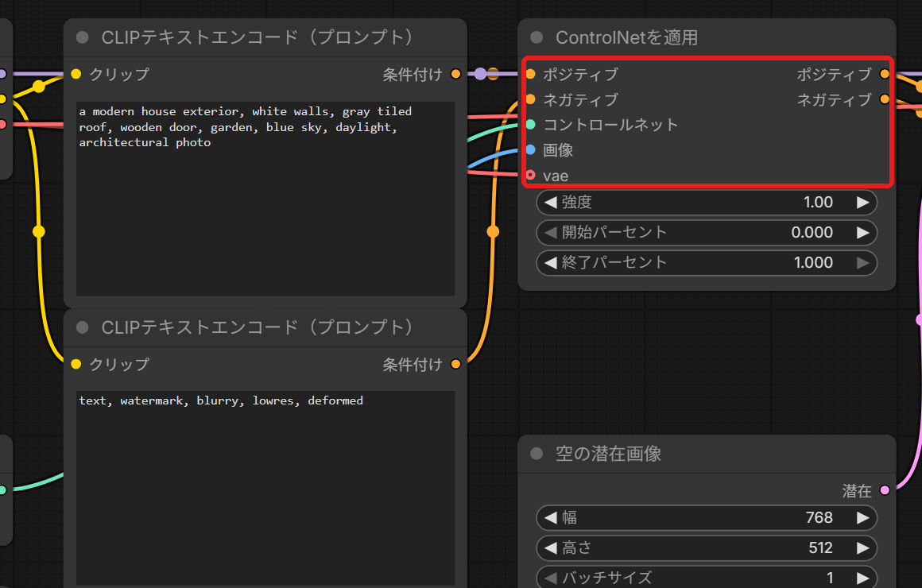Click the yellow クリップ input socket on the top CLIP node
This screenshot has width=922, height=588.
[x=76, y=74]
